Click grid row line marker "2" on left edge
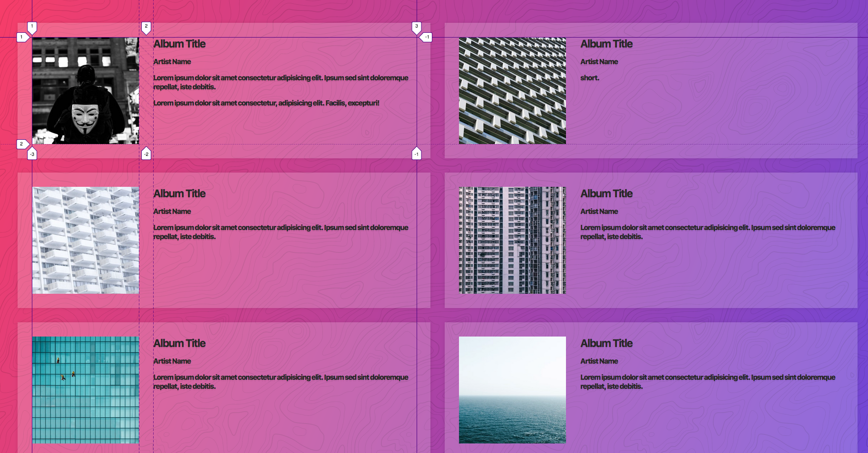 [21, 143]
